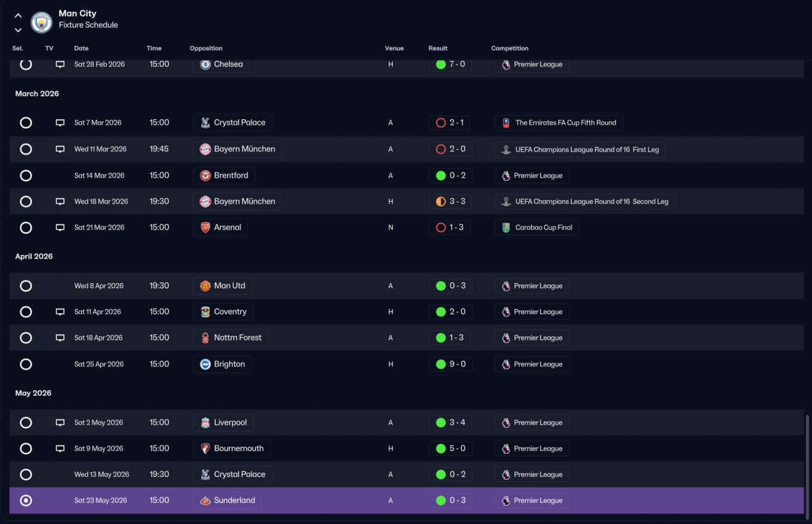Viewport: 812px width, 524px height.
Task: Go to the previous club with the up chevron
Action: tap(18, 16)
